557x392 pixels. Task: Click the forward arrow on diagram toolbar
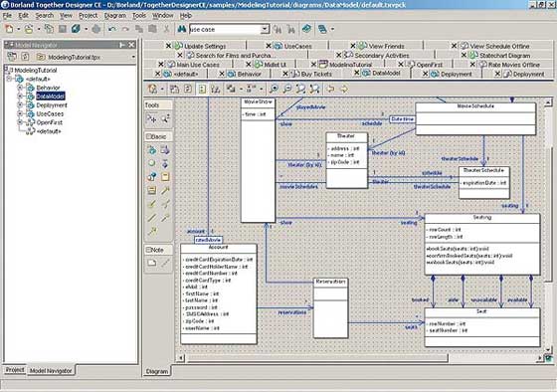[x=344, y=89]
